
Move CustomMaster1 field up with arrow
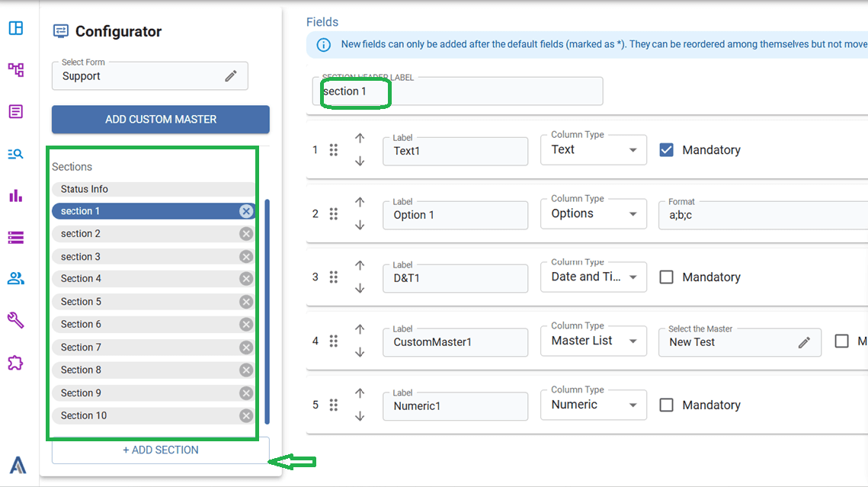point(360,329)
